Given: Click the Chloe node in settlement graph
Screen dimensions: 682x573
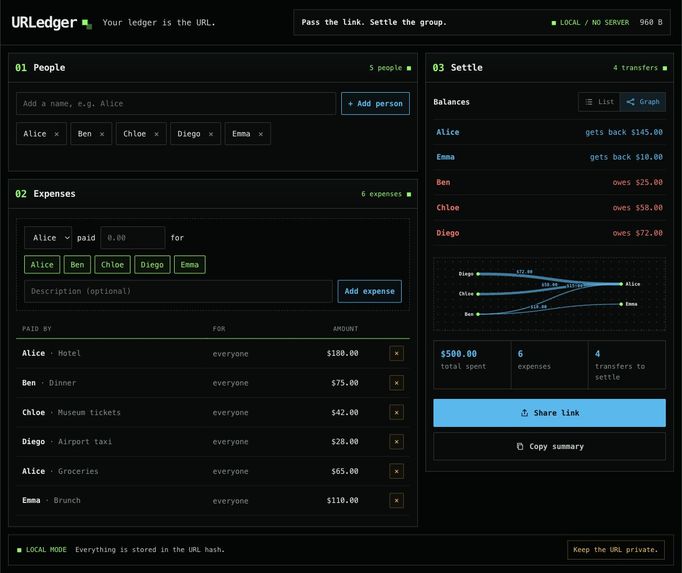Looking at the screenshot, I should (478, 294).
